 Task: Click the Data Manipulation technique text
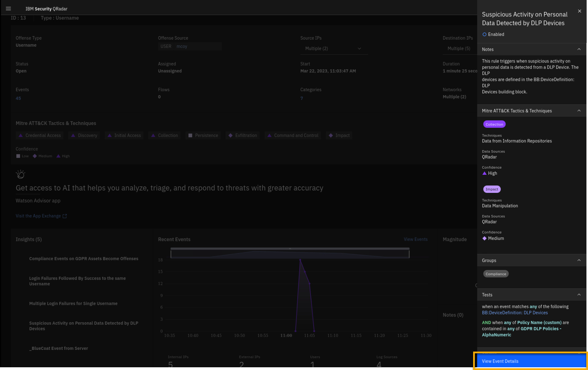(x=500, y=206)
